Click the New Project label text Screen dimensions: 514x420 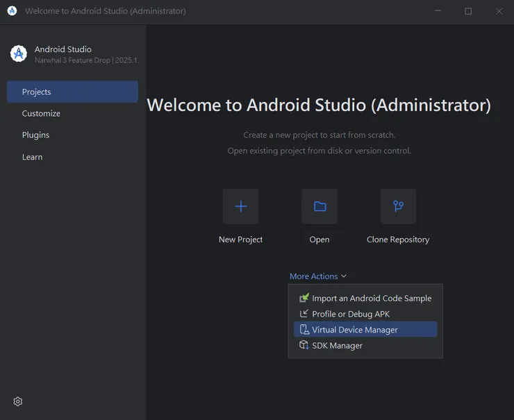pos(240,240)
